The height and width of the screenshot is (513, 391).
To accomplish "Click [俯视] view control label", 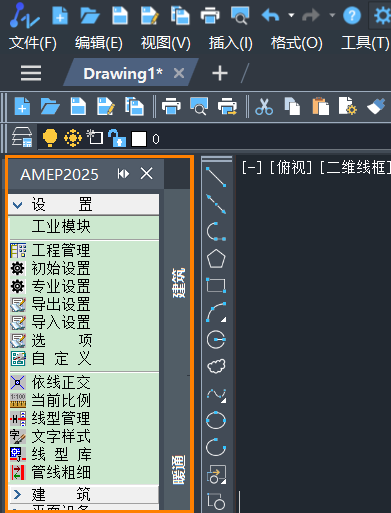I will click(291, 167).
